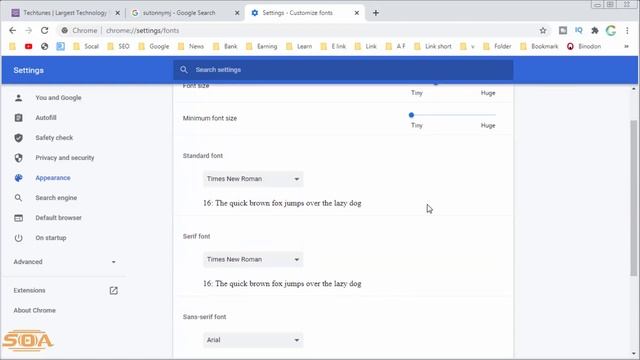Click the IQ extension icon
640x360 pixels.
(578, 31)
